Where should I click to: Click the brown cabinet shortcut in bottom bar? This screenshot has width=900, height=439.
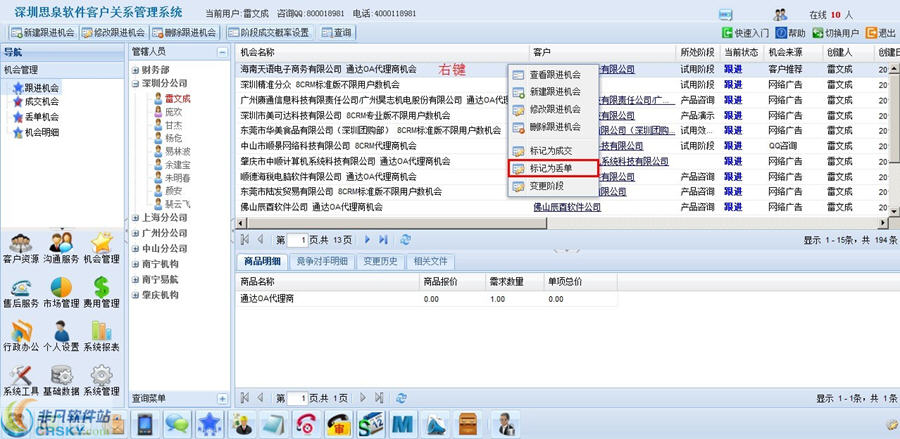[468, 425]
